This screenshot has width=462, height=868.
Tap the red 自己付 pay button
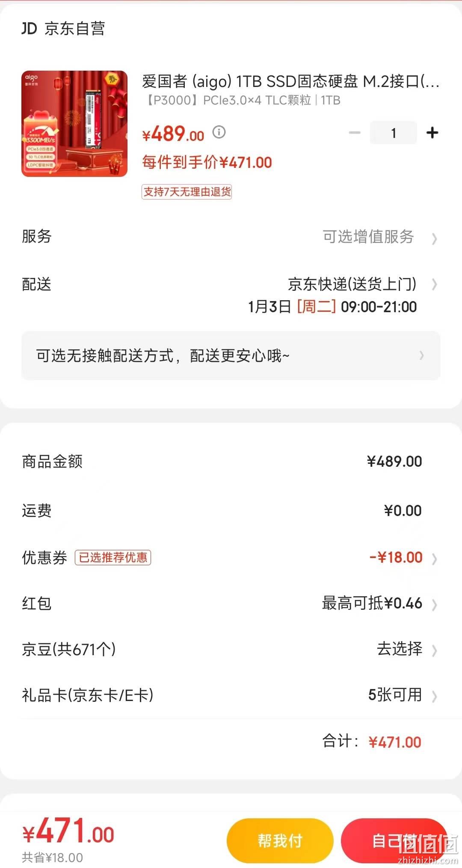(394, 841)
